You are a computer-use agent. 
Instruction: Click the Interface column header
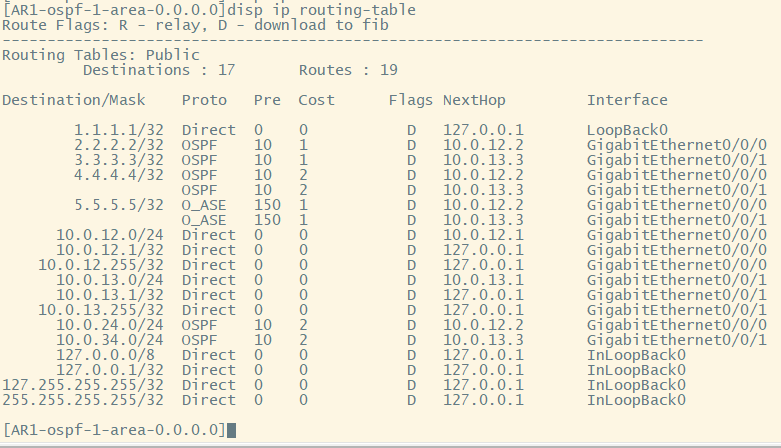click(627, 100)
